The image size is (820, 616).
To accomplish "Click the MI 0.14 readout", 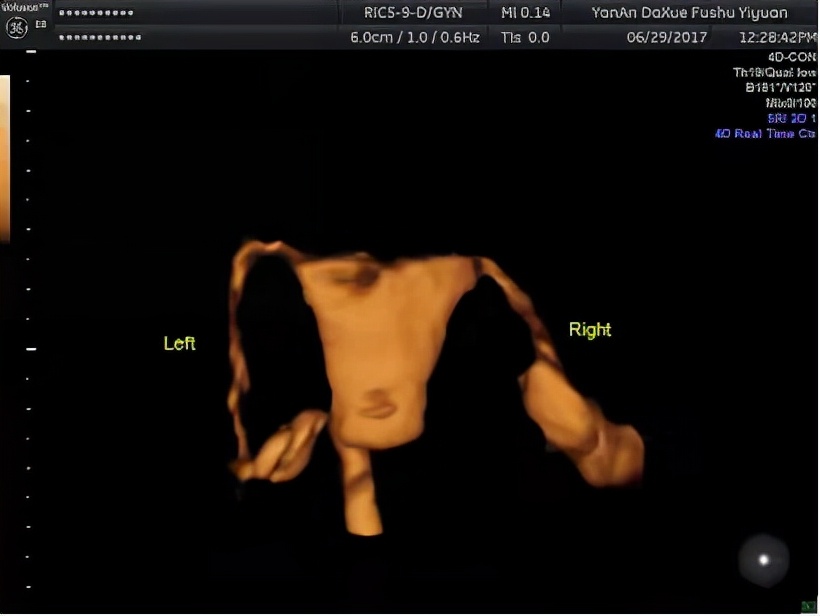I will point(525,13).
